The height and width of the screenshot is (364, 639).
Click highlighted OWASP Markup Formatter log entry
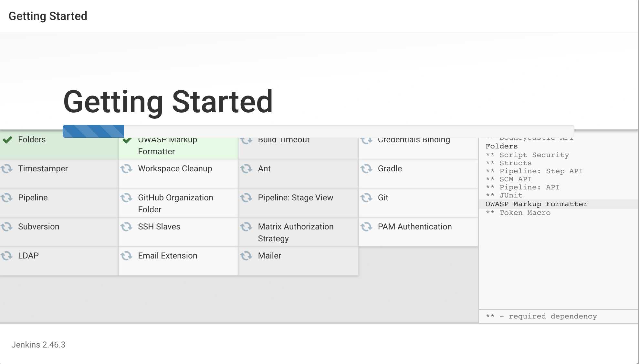coord(537,204)
